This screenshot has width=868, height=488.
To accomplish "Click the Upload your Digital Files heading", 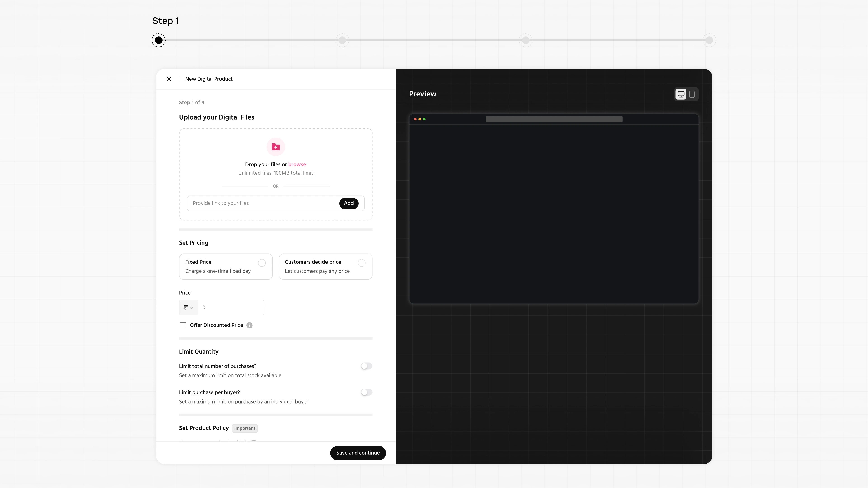I will click(x=217, y=117).
